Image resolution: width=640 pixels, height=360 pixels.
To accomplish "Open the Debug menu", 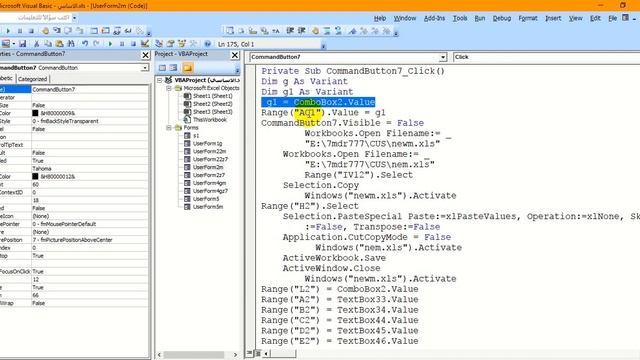I will (x=502, y=18).
